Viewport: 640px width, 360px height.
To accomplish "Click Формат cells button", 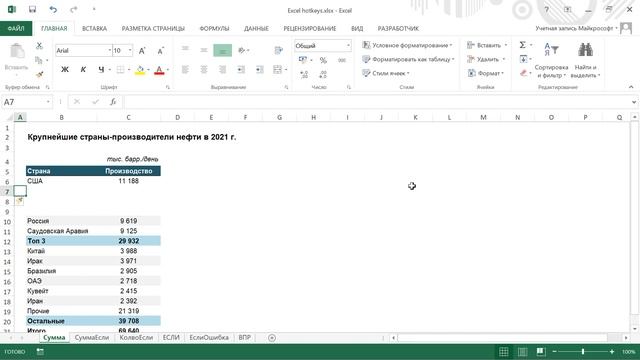I will [485, 73].
